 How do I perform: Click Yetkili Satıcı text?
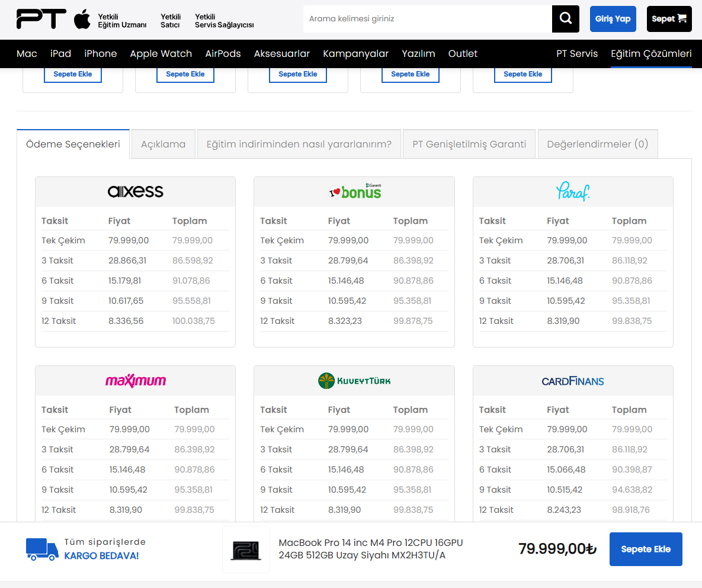point(171,21)
